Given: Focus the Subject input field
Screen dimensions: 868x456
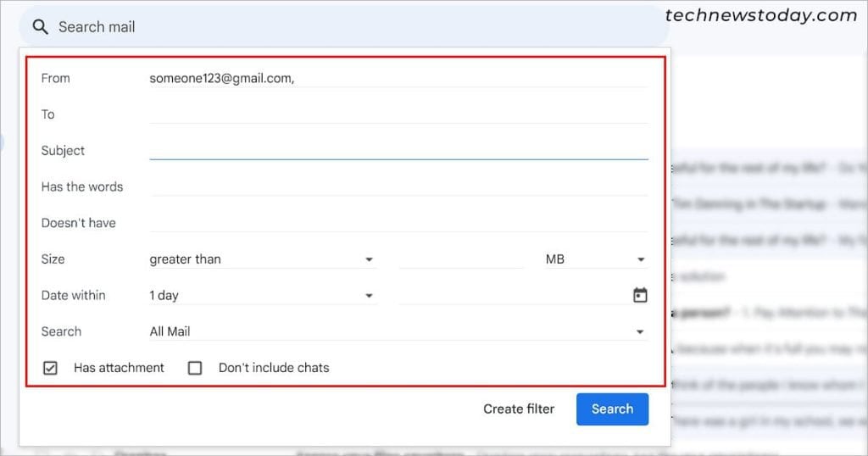Looking at the screenshot, I should coord(398,150).
